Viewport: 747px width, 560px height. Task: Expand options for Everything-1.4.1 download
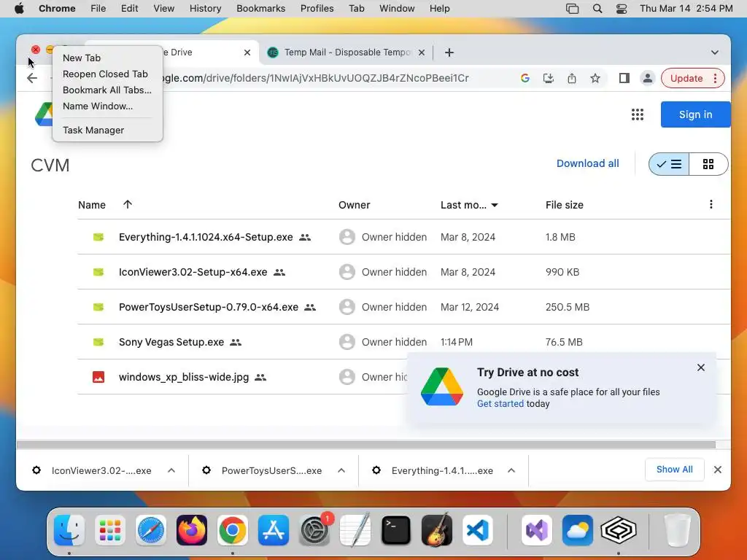click(x=511, y=470)
